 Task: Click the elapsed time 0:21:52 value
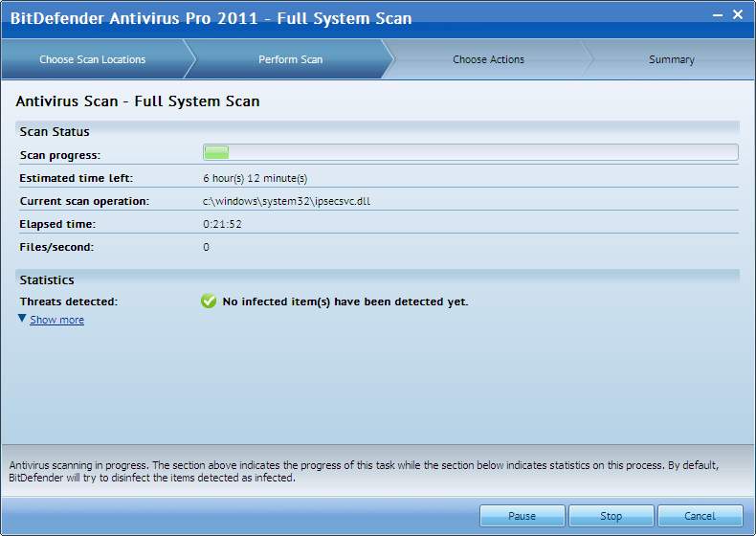pos(222,224)
